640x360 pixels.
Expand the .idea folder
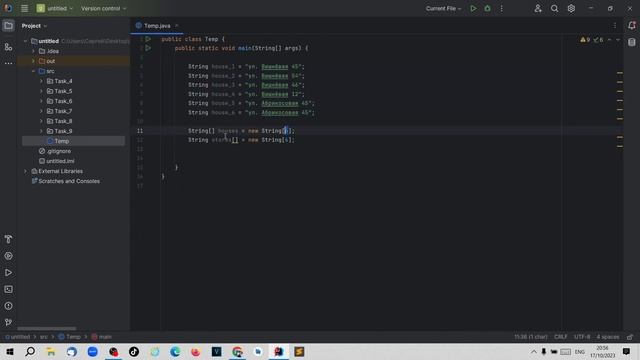click(x=33, y=51)
